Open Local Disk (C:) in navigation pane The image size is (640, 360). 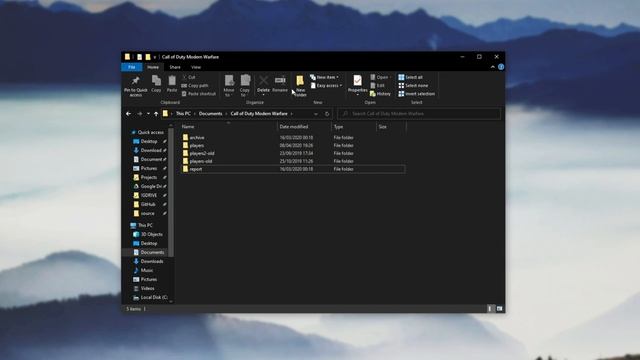(150, 297)
